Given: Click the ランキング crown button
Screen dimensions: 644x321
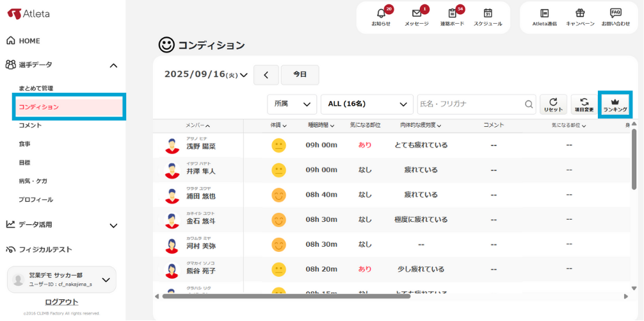Looking at the screenshot, I should pyautogui.click(x=615, y=104).
